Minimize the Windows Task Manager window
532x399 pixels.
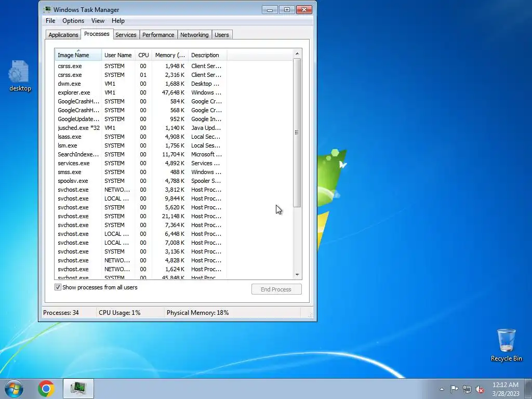point(270,9)
